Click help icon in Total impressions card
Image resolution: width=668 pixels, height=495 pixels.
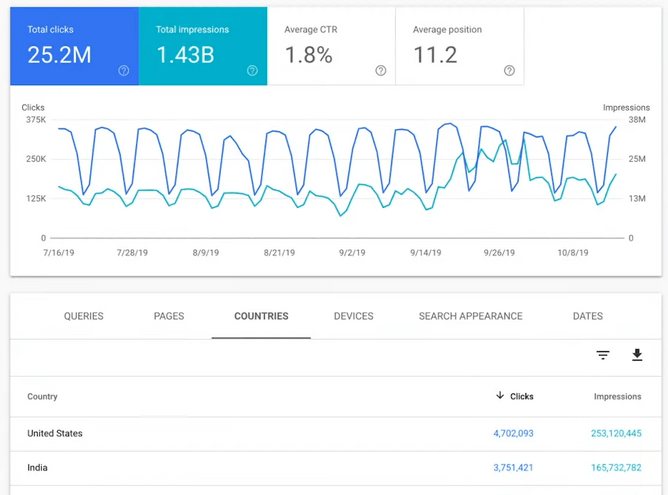tap(252, 71)
